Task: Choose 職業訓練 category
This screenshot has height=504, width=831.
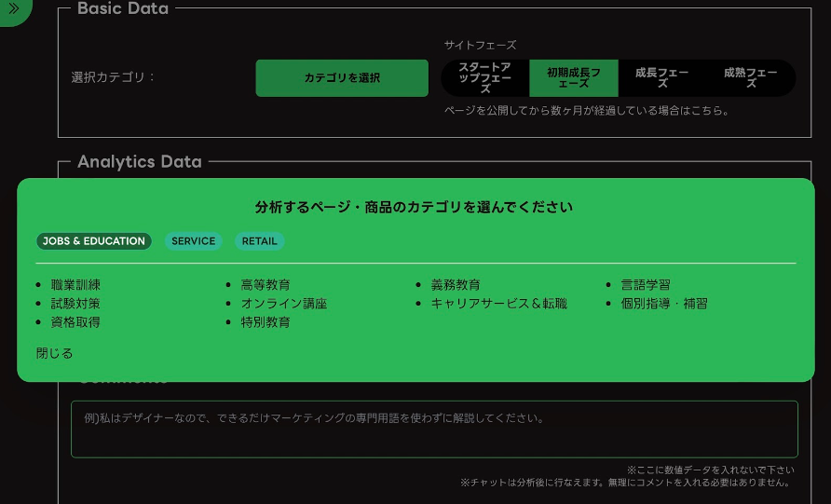Action: [75, 285]
